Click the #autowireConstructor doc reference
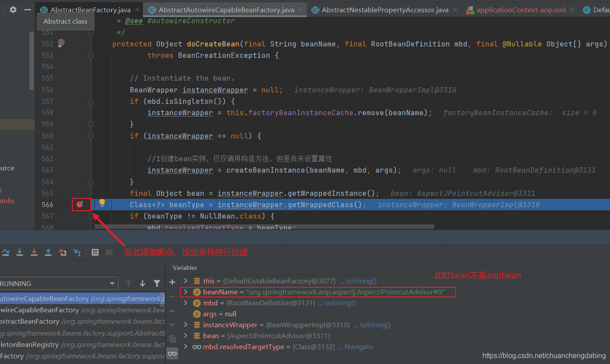Image resolution: width=610 pixels, height=364 pixels. click(x=191, y=21)
